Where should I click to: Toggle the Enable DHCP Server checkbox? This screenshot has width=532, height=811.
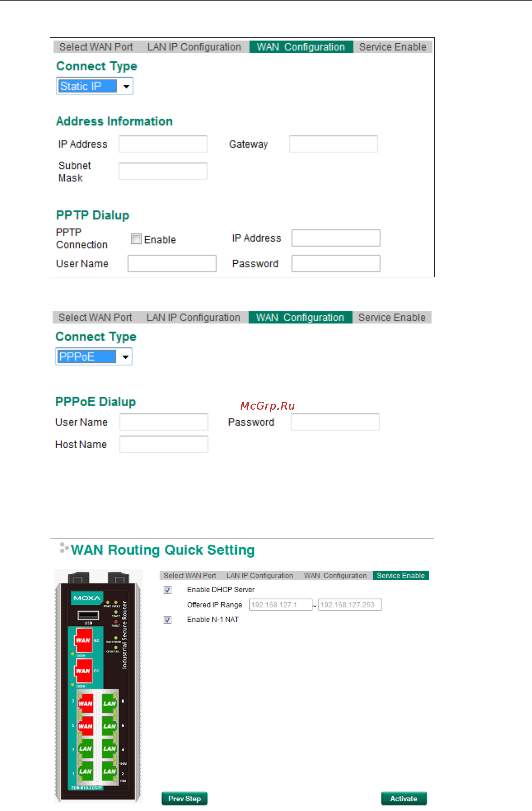point(167,590)
